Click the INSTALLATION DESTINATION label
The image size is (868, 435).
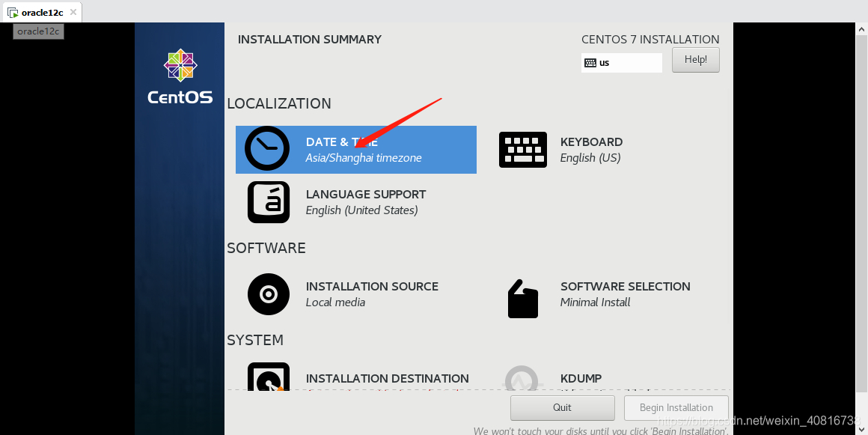click(x=388, y=379)
